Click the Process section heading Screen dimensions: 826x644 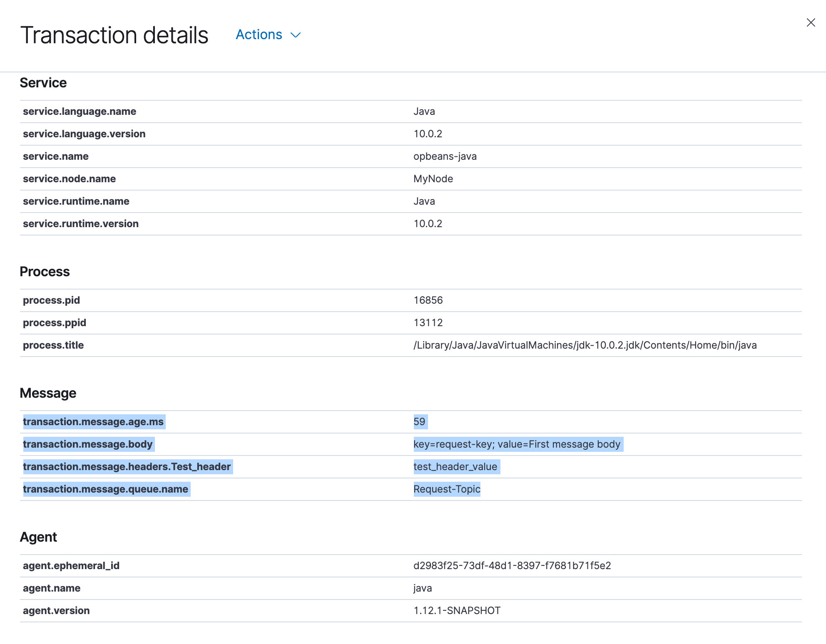point(45,272)
